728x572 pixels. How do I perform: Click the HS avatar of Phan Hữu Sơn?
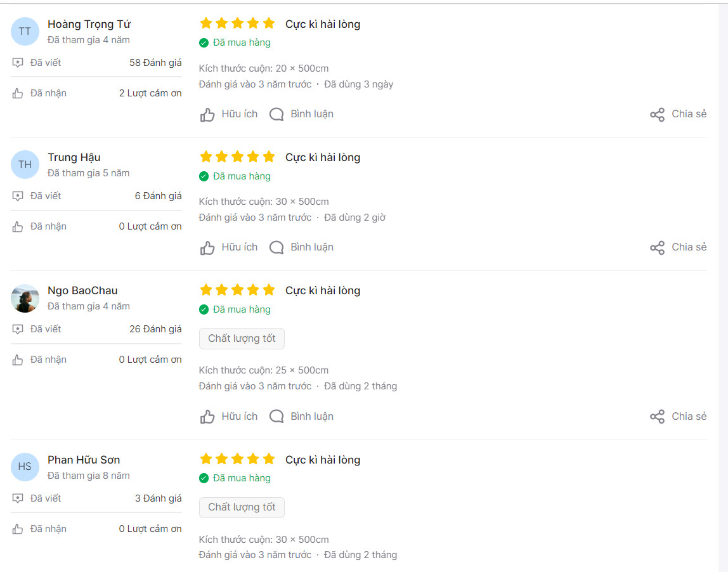[x=25, y=467]
